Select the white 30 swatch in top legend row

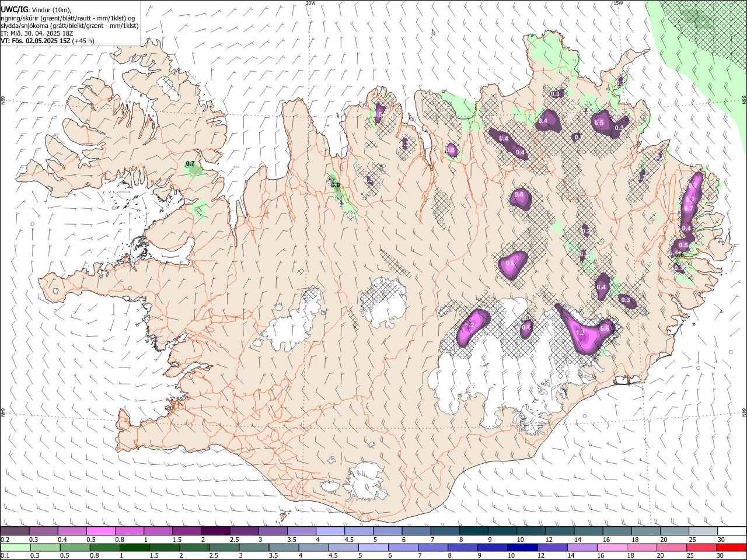(x=731, y=531)
